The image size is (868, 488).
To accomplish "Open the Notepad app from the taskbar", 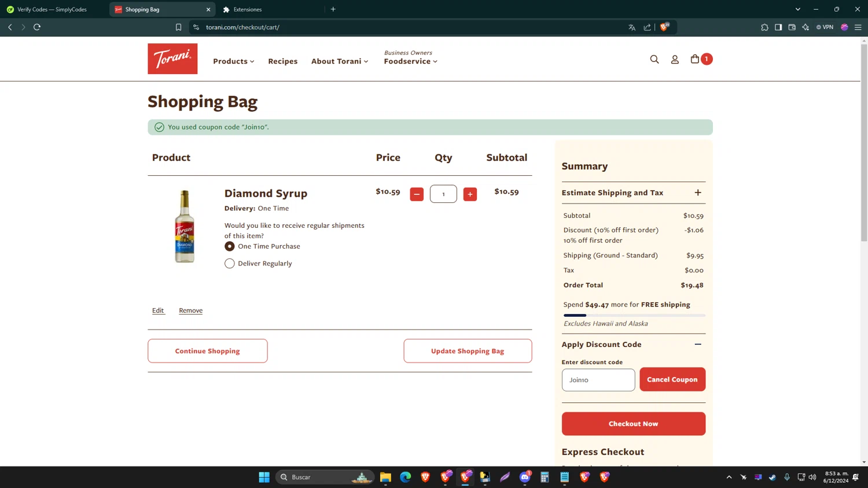I will click(565, 477).
